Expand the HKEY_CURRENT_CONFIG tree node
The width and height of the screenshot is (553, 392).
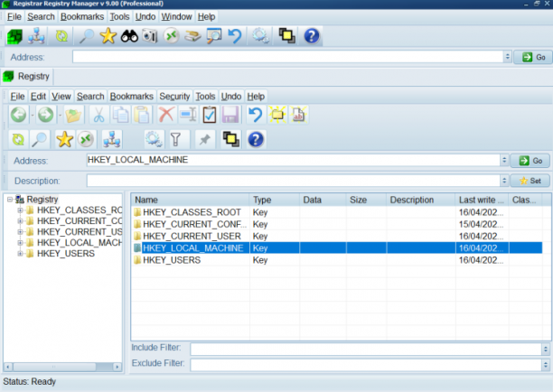click(x=20, y=221)
